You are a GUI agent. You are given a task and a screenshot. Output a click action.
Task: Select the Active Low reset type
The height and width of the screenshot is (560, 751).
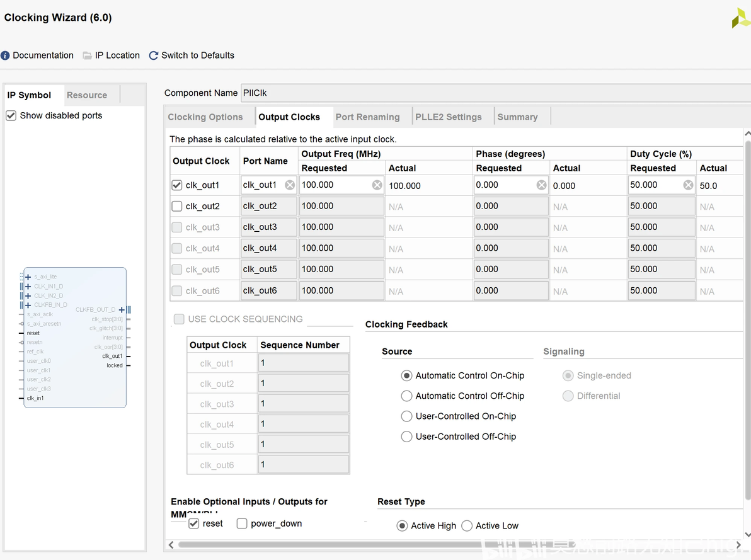(x=467, y=526)
